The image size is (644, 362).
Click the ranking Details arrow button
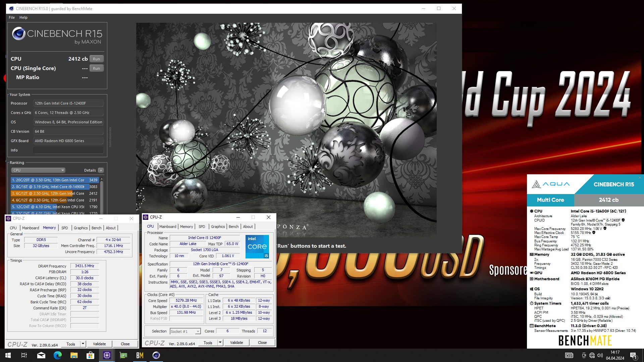click(x=101, y=170)
